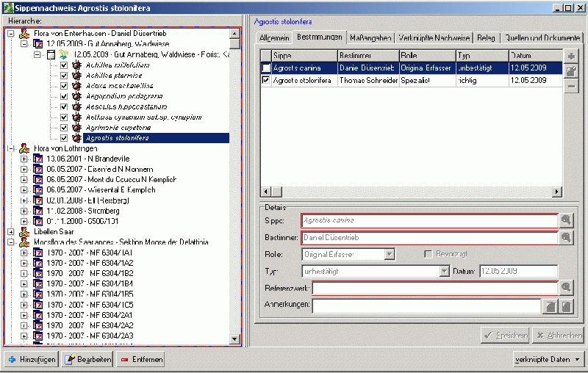Uncheck the Agrostis stolonifera row checkbox in table
588x373 pixels.
(x=266, y=81)
